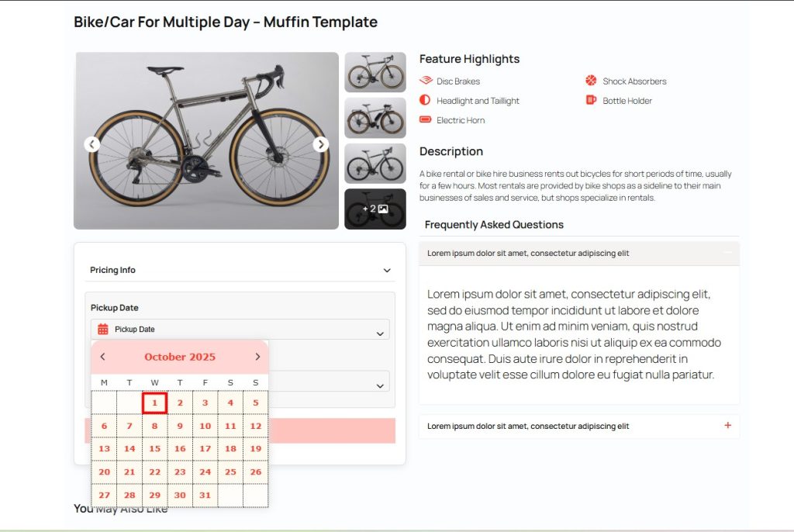The image size is (794, 532).
Task: Go to previous bike photo with left arrow
Action: [92, 144]
